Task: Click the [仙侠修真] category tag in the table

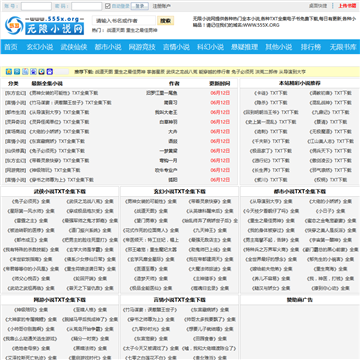Action: tap(15, 151)
